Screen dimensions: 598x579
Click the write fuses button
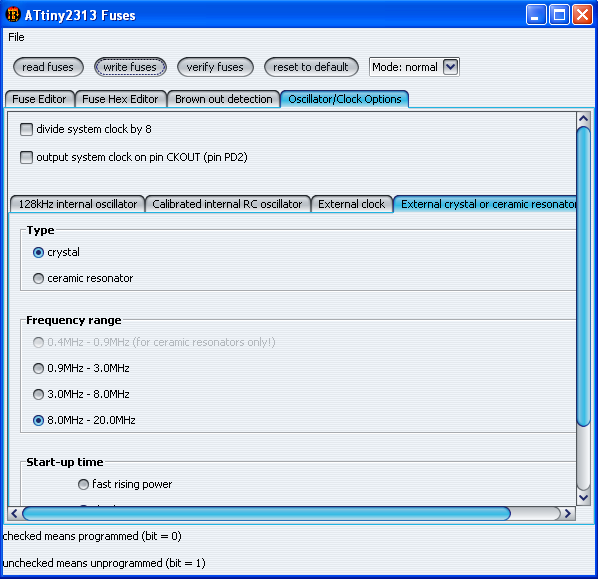(130, 67)
